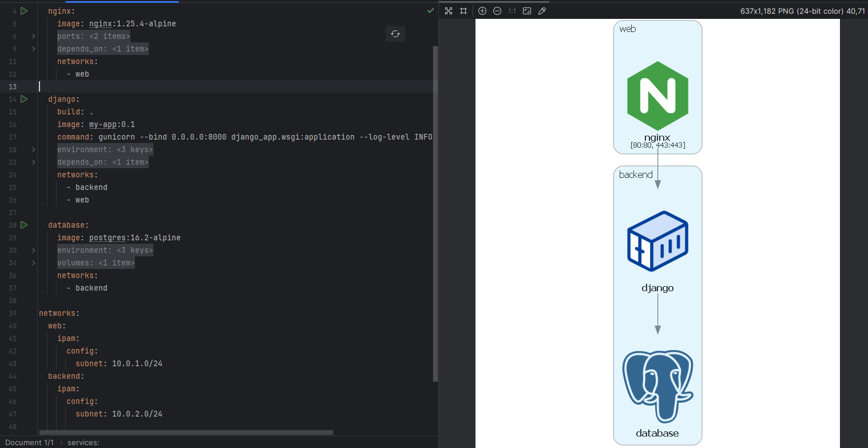The height and width of the screenshot is (448, 868).
Task: Run the database service gutter arrow
Action: [x=24, y=225]
